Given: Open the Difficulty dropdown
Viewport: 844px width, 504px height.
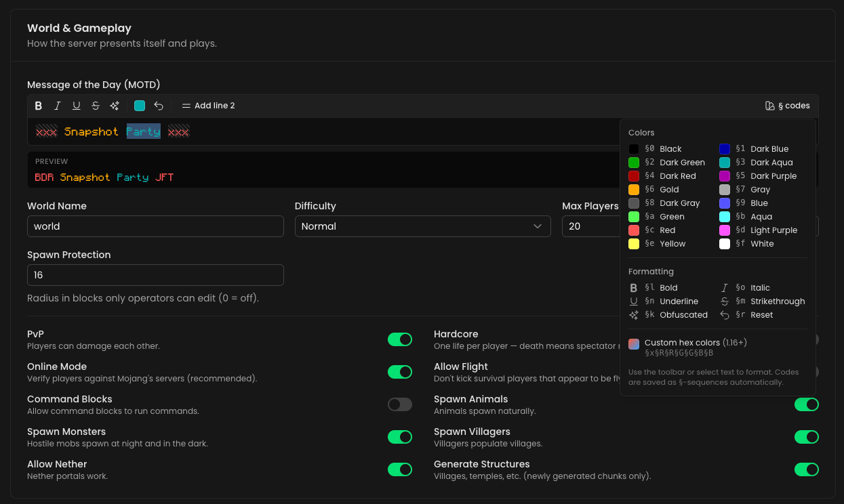Looking at the screenshot, I should coord(422,226).
